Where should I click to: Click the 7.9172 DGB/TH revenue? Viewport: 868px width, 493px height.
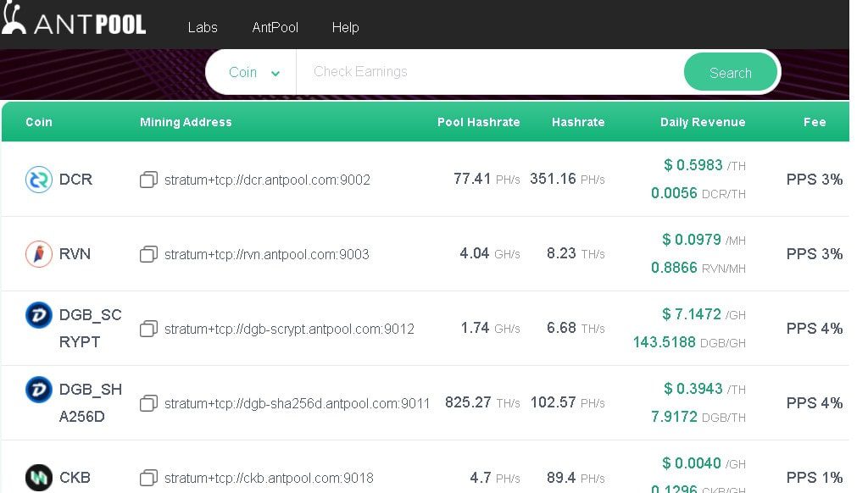(698, 417)
